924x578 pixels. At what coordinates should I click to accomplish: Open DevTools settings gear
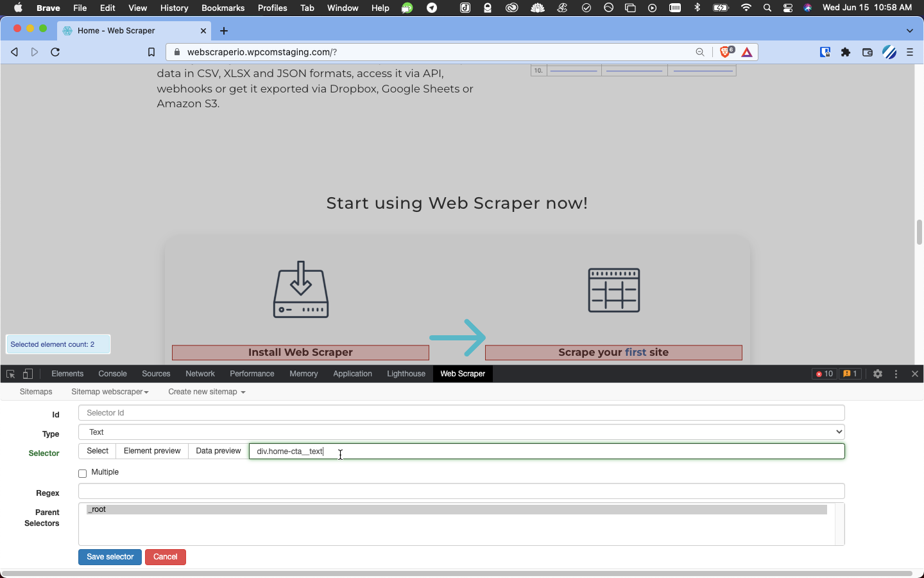click(878, 374)
